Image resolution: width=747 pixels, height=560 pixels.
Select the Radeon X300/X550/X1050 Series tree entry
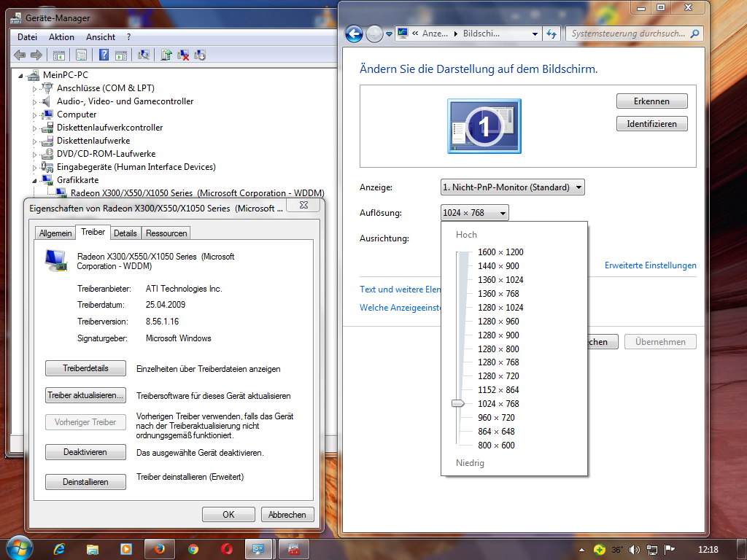[197, 193]
